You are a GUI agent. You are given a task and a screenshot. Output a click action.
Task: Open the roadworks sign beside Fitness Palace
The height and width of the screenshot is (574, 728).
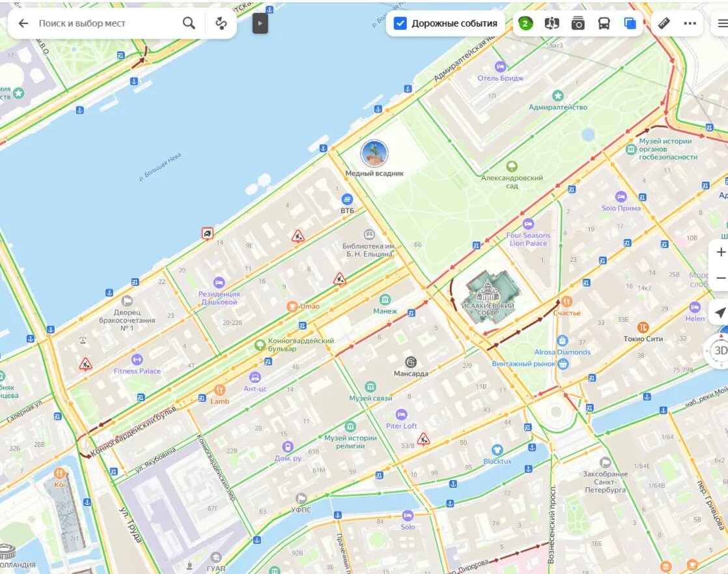pyautogui.click(x=85, y=364)
